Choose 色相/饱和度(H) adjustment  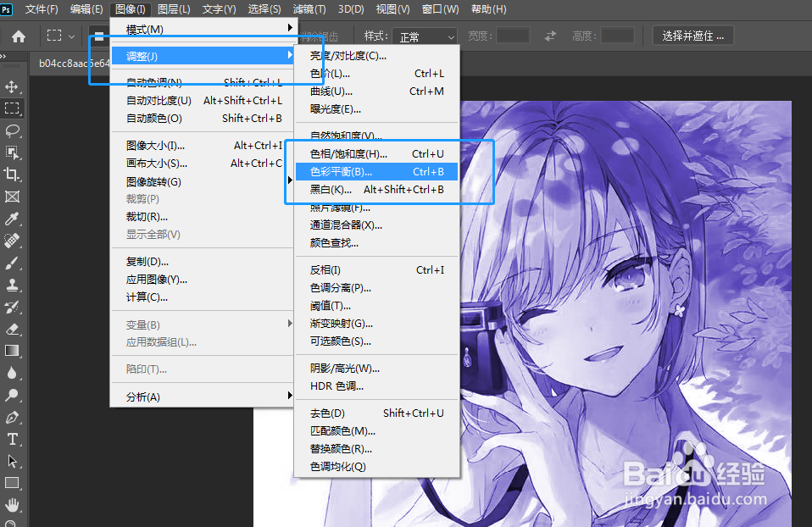click(376, 153)
